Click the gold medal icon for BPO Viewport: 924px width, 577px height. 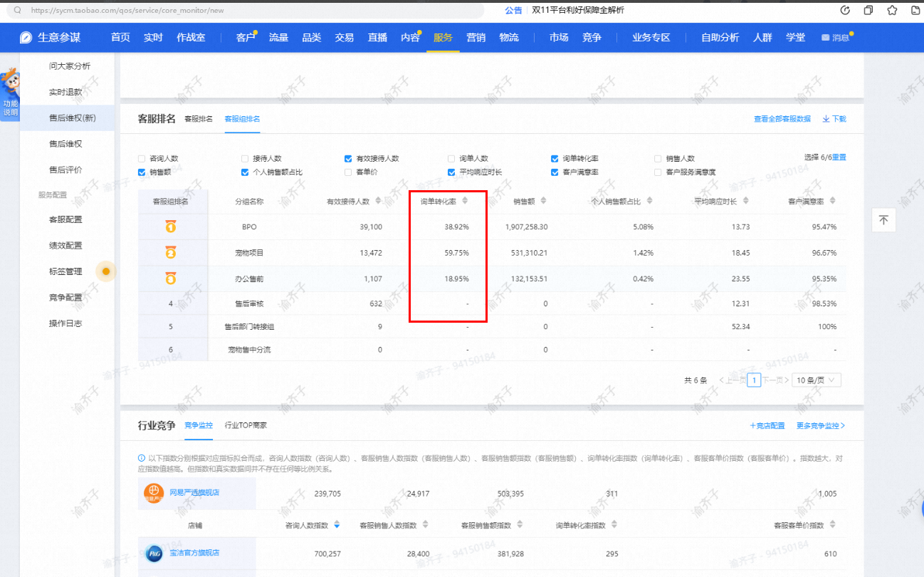171,227
